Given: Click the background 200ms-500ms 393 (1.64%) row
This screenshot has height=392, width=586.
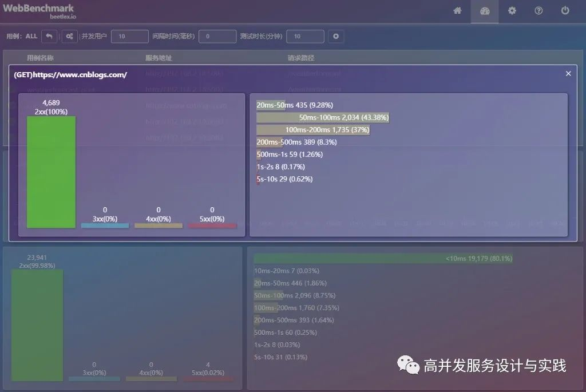Looking at the screenshot, I should pyautogui.click(x=294, y=320).
